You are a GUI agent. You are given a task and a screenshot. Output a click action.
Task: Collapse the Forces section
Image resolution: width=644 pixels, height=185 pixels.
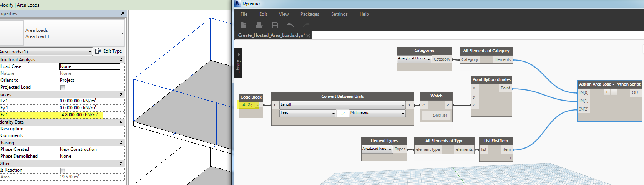point(121,94)
